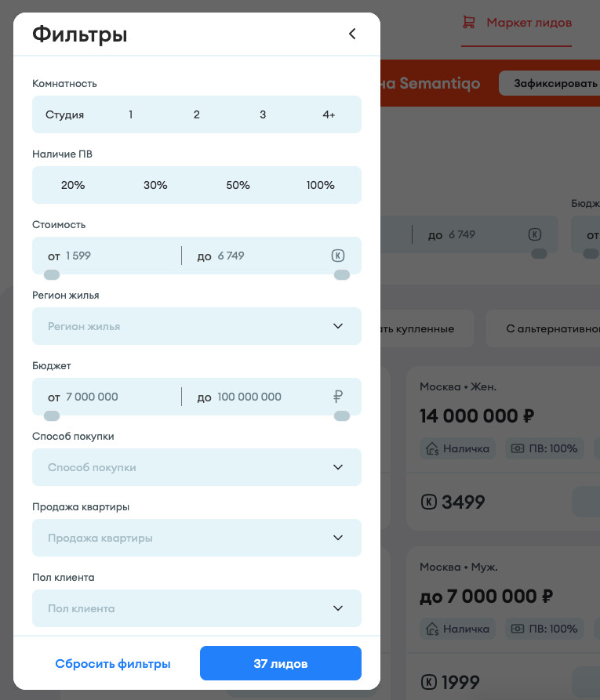The image size is (600, 700).
Task: Click the shopping cart icon near Маркет лидов
Action: click(469, 22)
